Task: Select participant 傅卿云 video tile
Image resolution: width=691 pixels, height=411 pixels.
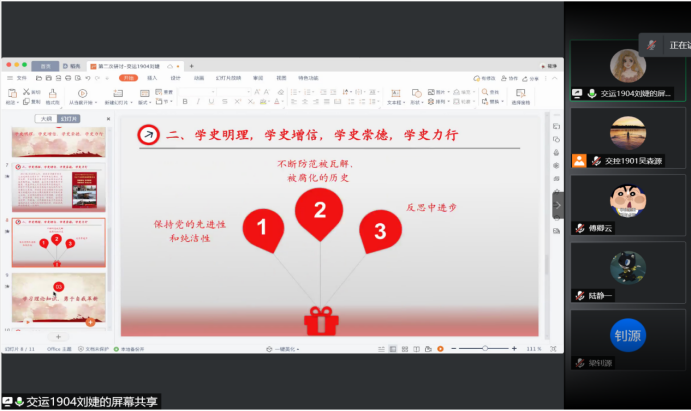Action: (628, 205)
